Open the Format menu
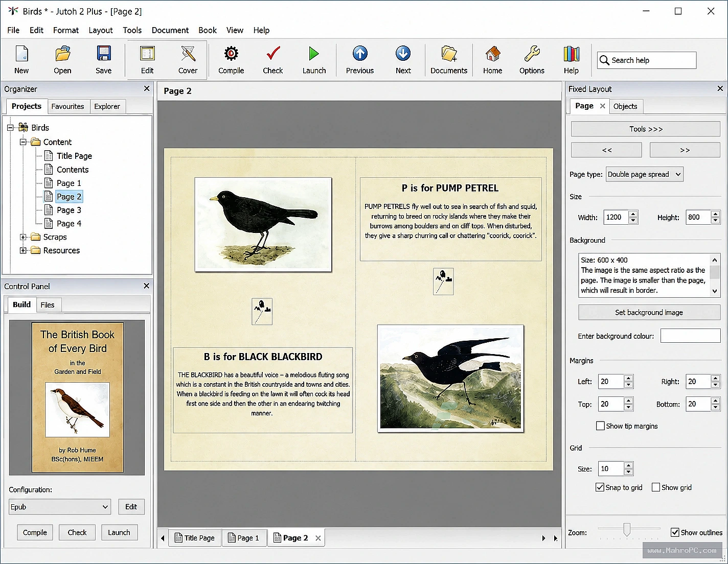The height and width of the screenshot is (564, 728). [66, 30]
